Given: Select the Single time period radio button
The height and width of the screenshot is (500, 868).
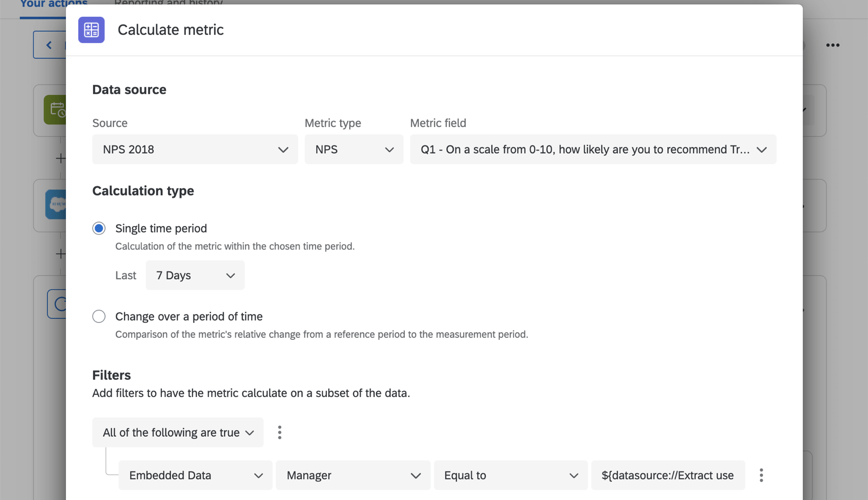Looking at the screenshot, I should point(99,228).
